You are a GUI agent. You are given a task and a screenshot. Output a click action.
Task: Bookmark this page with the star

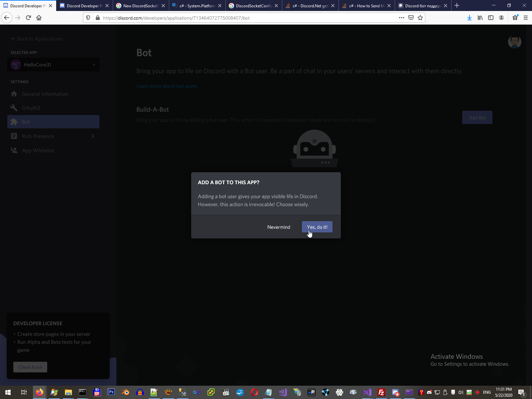(420, 18)
